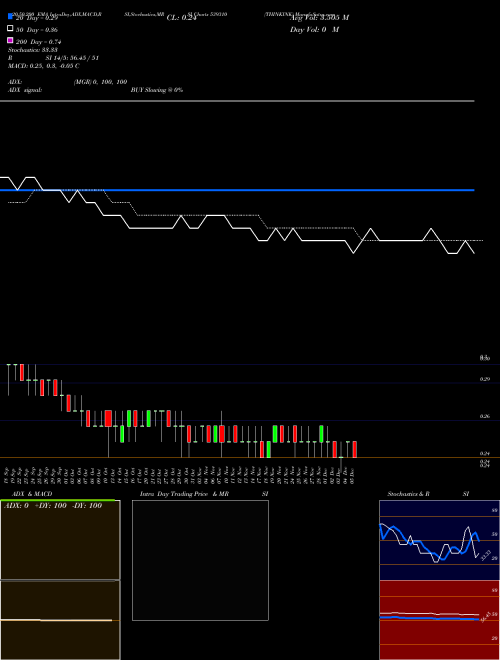Click the Stochastics & R panel title

(408, 494)
